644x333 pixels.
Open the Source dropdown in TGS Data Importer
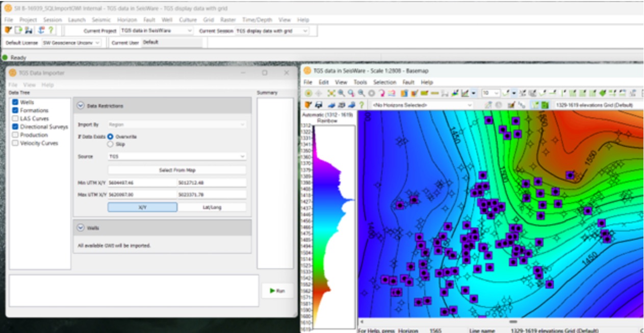click(177, 157)
